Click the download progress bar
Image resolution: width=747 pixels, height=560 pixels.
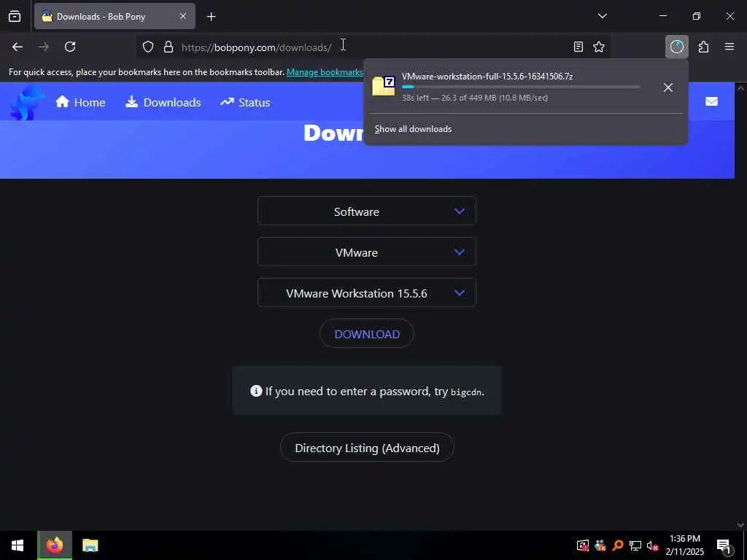click(x=521, y=87)
